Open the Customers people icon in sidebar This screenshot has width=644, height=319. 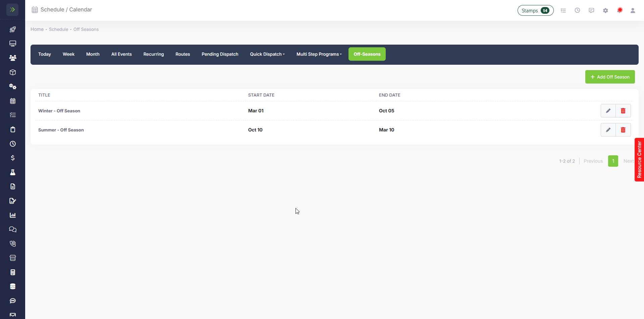(13, 58)
